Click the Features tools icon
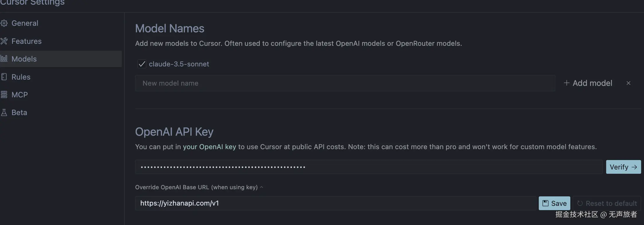 coord(4,41)
